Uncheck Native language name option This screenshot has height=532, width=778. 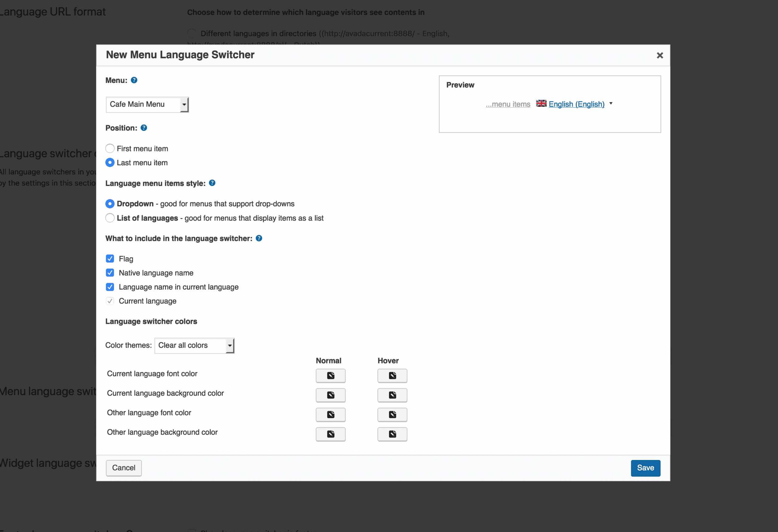coord(110,273)
